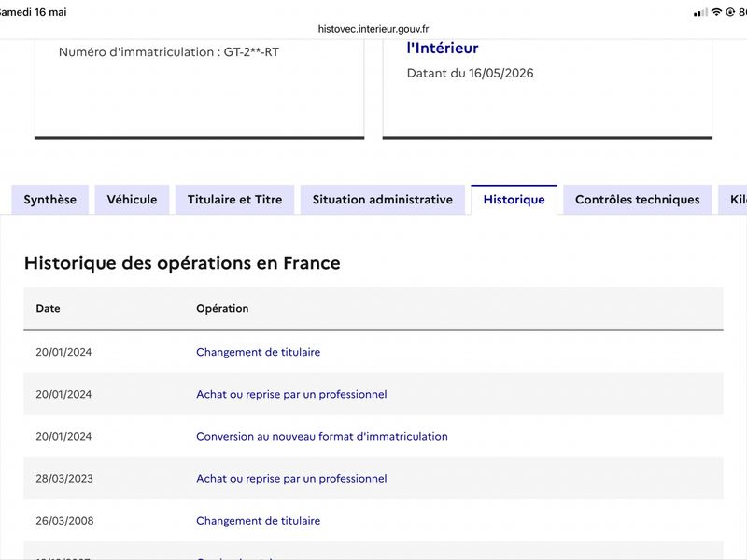747x560 pixels.
Task: Click the Date column header
Action: point(49,309)
